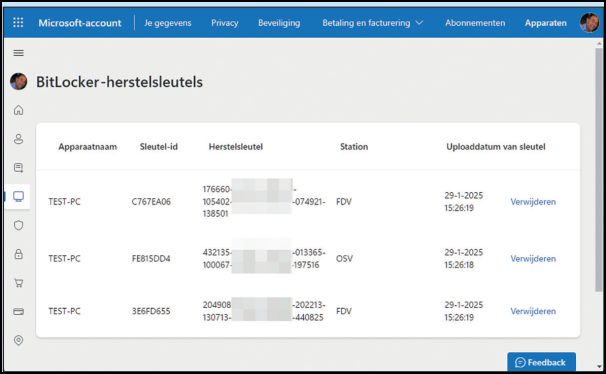The height and width of the screenshot is (374, 606).
Task: Select key ID FE815DD4 text
Action: coord(151,258)
